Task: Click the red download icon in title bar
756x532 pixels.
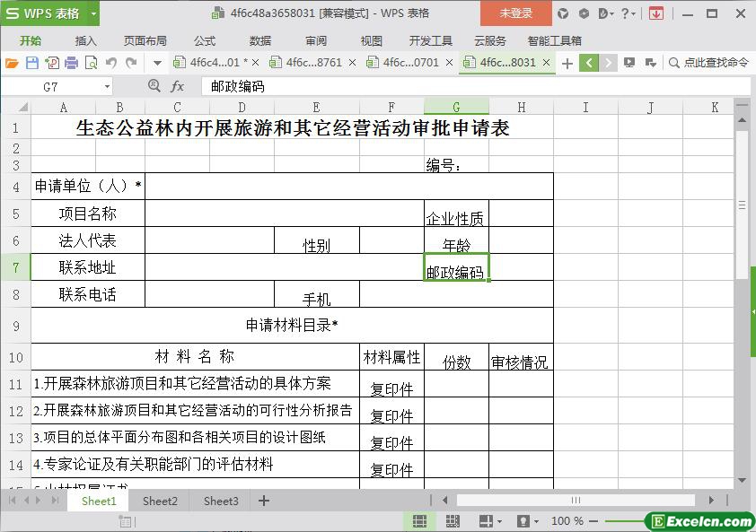Action: pyautogui.click(x=655, y=13)
